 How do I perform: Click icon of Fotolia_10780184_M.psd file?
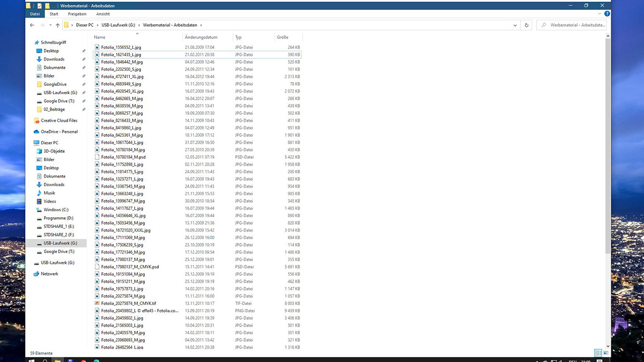pyautogui.click(x=97, y=157)
